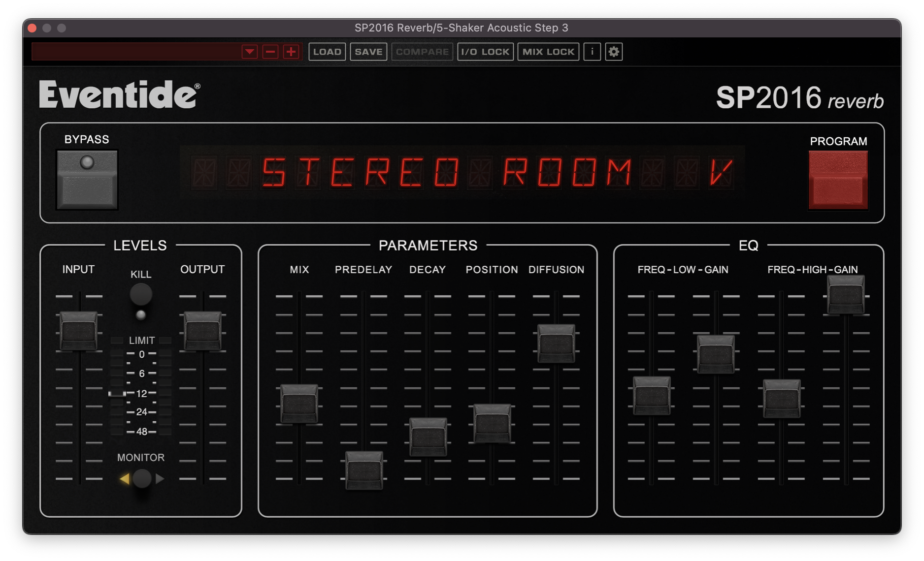Click the Predelay fader handle
Screen dimensions: 924x561
coord(364,470)
